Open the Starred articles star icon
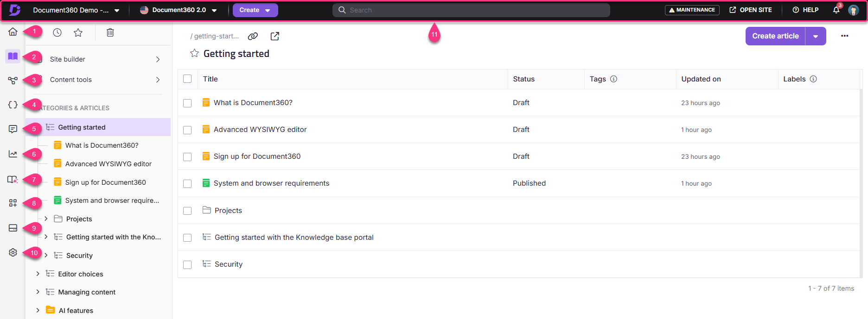Viewport: 868px width, 319px height. tap(78, 32)
